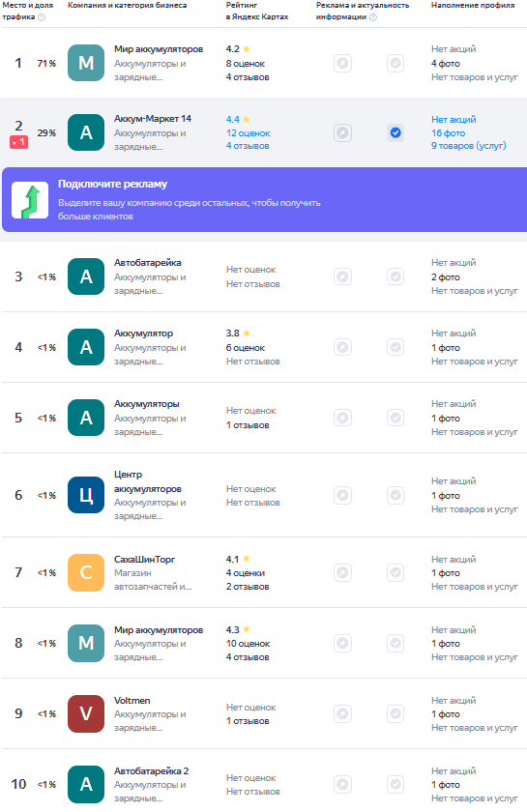Click the company name 'СахаШинТорг'
Screen dimensions: 527x812
(144, 560)
